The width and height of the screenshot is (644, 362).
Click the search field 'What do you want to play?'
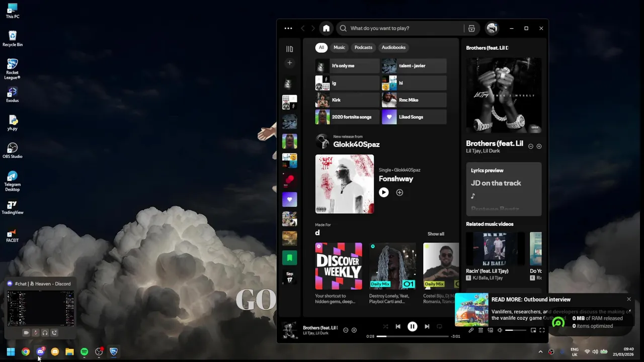400,28
